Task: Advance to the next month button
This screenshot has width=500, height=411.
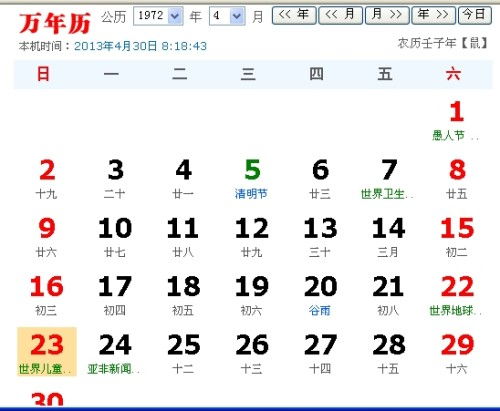Action: pos(387,15)
